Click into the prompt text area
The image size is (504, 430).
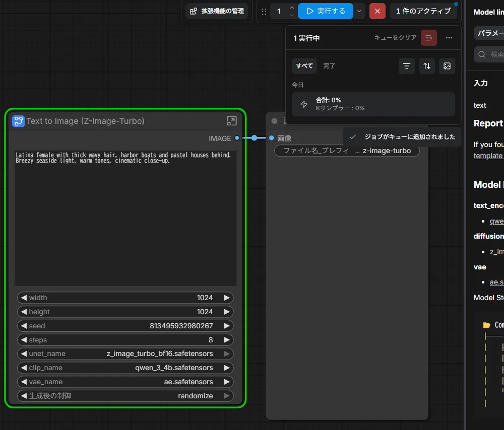125,218
